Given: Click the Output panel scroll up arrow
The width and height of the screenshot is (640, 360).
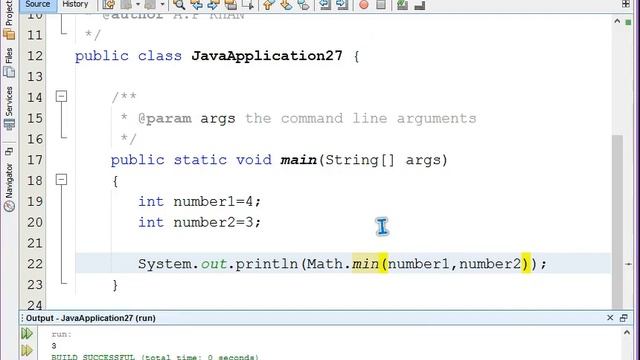Looking at the screenshot, I should click(x=627, y=333).
